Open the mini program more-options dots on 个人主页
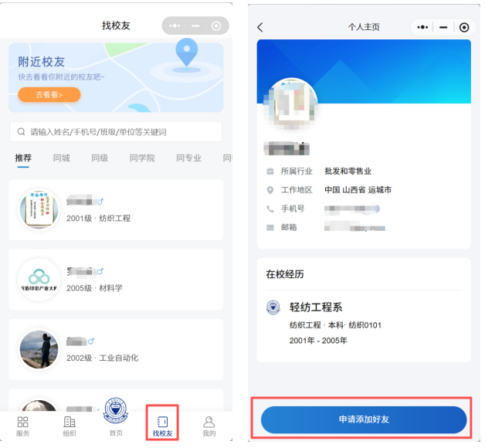The image size is (485, 448). [422, 27]
